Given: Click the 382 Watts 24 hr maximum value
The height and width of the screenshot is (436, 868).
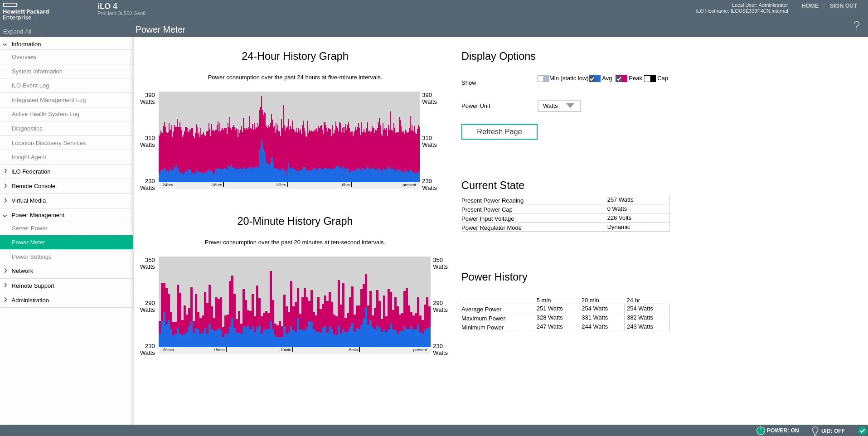Looking at the screenshot, I should (x=640, y=318).
